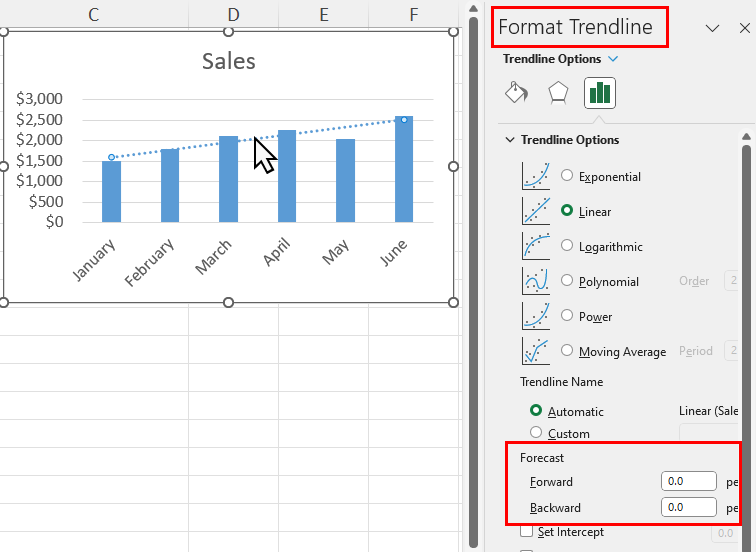Select column D header
Viewport: 756px width, 552px height.
click(x=233, y=14)
